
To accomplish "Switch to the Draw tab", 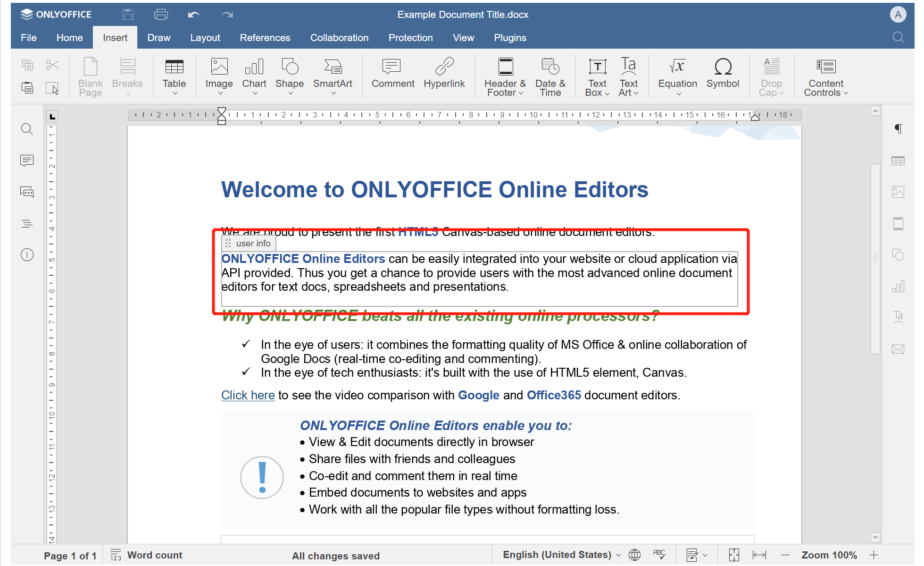I will (159, 38).
